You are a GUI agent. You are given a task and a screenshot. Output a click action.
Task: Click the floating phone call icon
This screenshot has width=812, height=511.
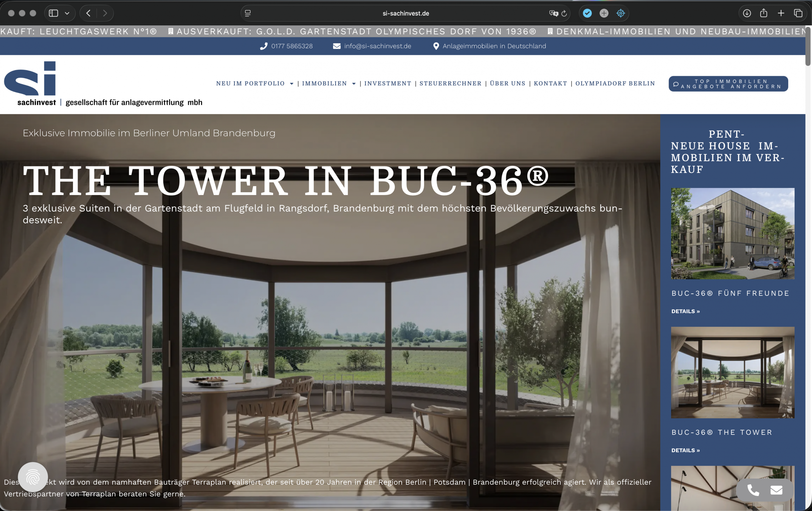coord(753,490)
